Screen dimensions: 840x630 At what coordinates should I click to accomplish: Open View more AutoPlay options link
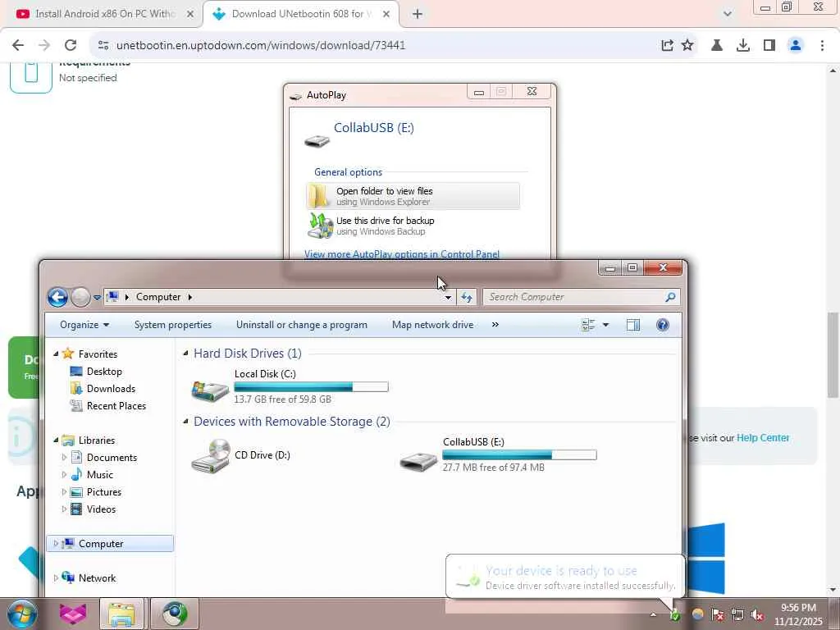coord(402,254)
